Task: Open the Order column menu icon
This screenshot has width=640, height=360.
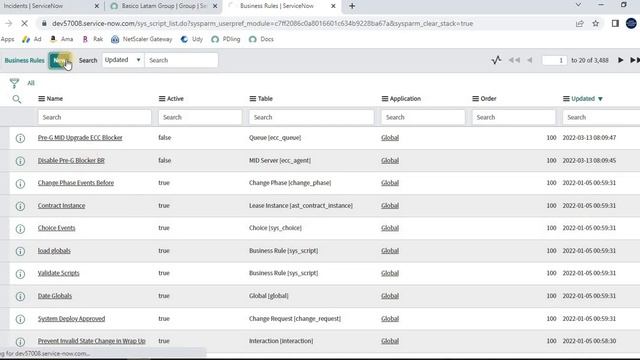Action: click(x=476, y=99)
